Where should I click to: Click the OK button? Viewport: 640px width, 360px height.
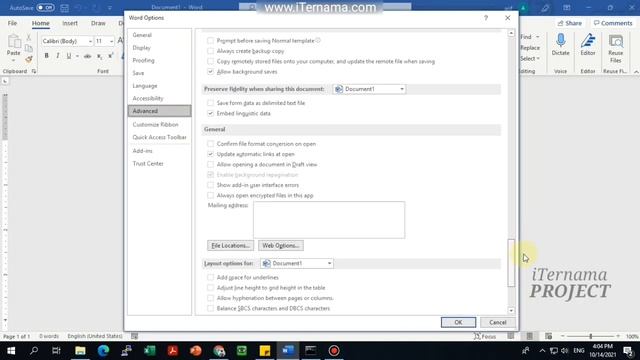pos(458,322)
